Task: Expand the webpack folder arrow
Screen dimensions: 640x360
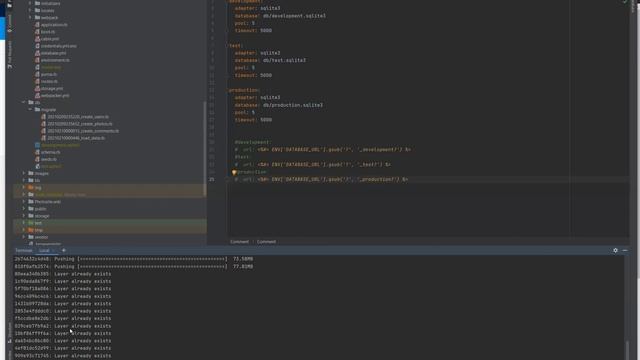Action: (30, 18)
